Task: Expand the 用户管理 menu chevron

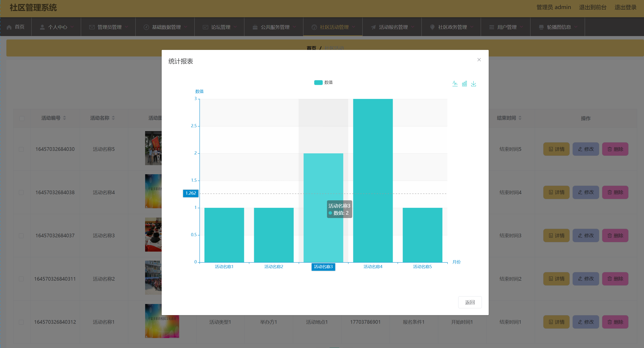Action: click(521, 27)
